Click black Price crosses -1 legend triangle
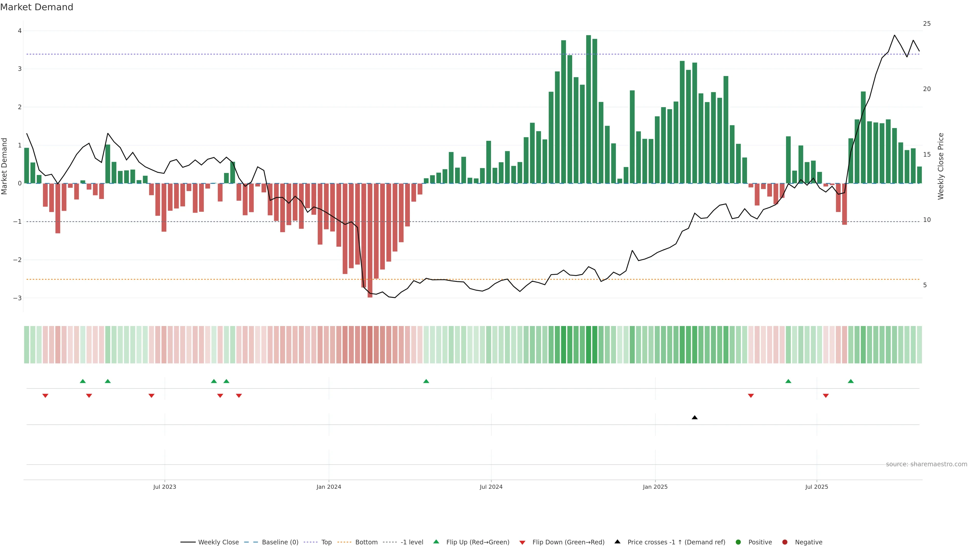Image resolution: width=980 pixels, height=551 pixels. click(x=617, y=542)
